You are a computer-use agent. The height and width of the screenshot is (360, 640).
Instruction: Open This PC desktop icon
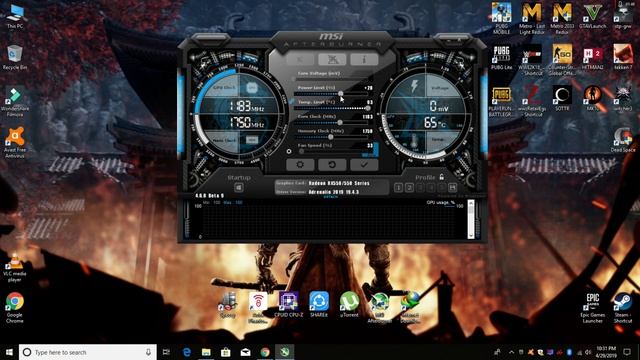pos(15,16)
